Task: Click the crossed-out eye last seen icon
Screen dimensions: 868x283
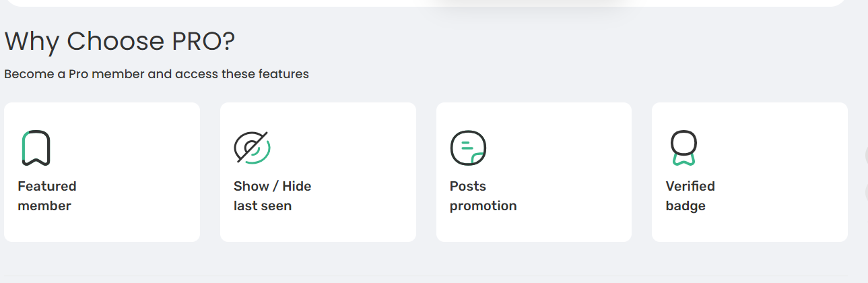Action: (252, 148)
